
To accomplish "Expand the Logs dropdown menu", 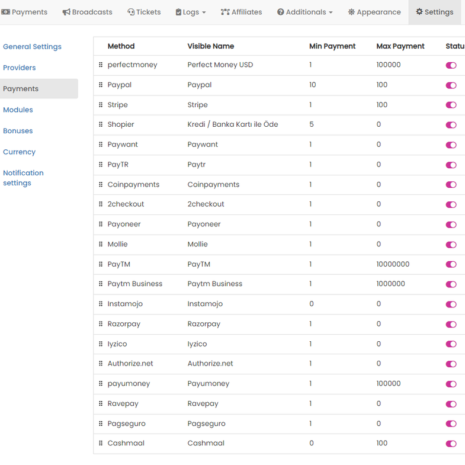I will (x=191, y=12).
